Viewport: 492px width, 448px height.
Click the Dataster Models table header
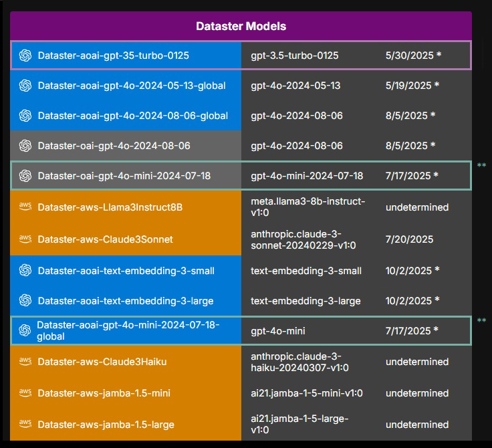(241, 26)
